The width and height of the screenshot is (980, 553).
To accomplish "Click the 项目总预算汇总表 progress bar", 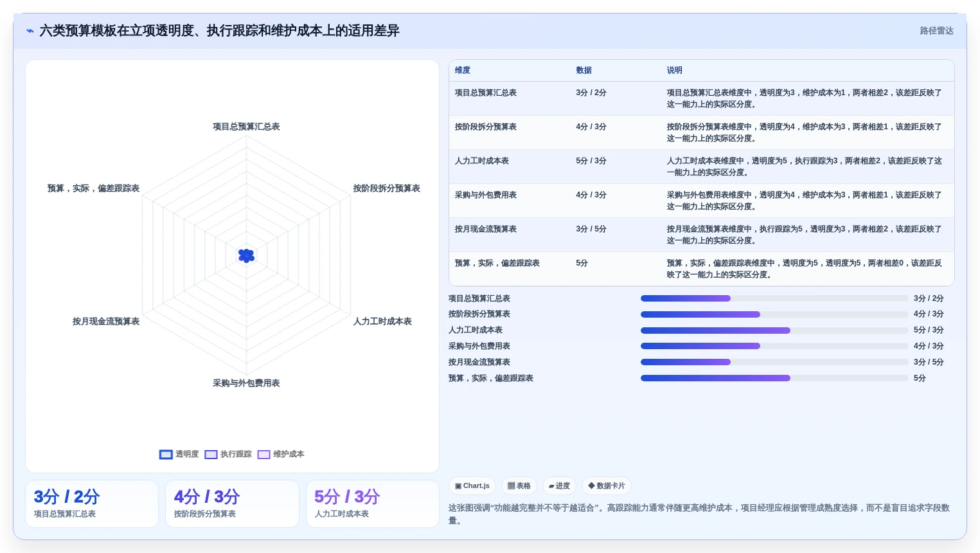I will [774, 298].
